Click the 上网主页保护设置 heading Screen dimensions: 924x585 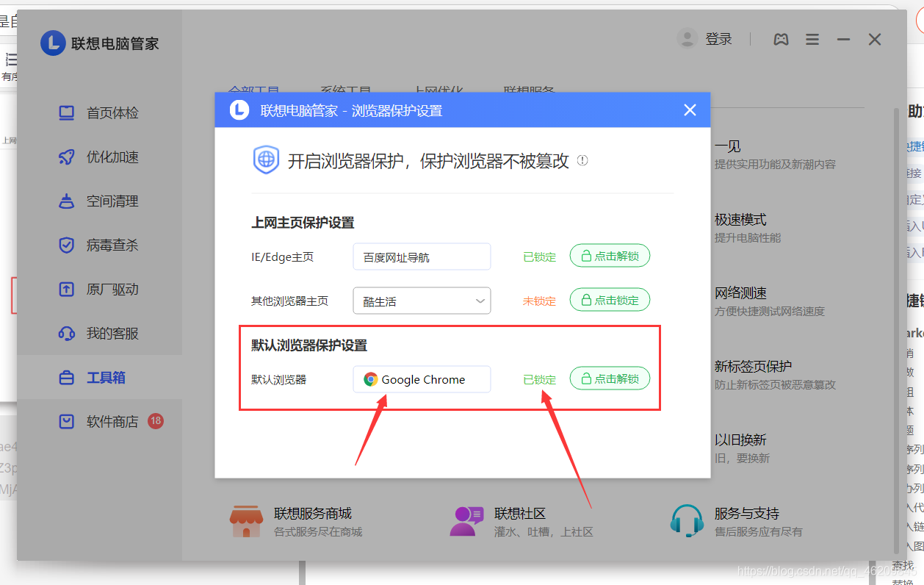(303, 223)
